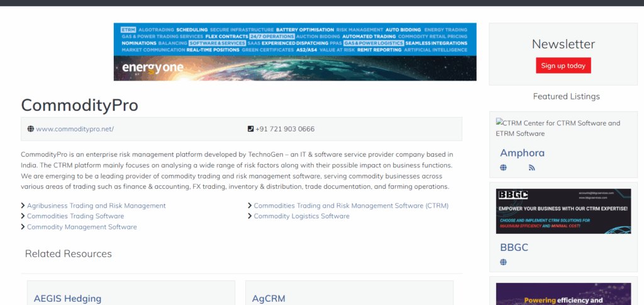Click the RSS feed icon under Amphora
Viewport: 644px width, 305px height.
pos(532,167)
